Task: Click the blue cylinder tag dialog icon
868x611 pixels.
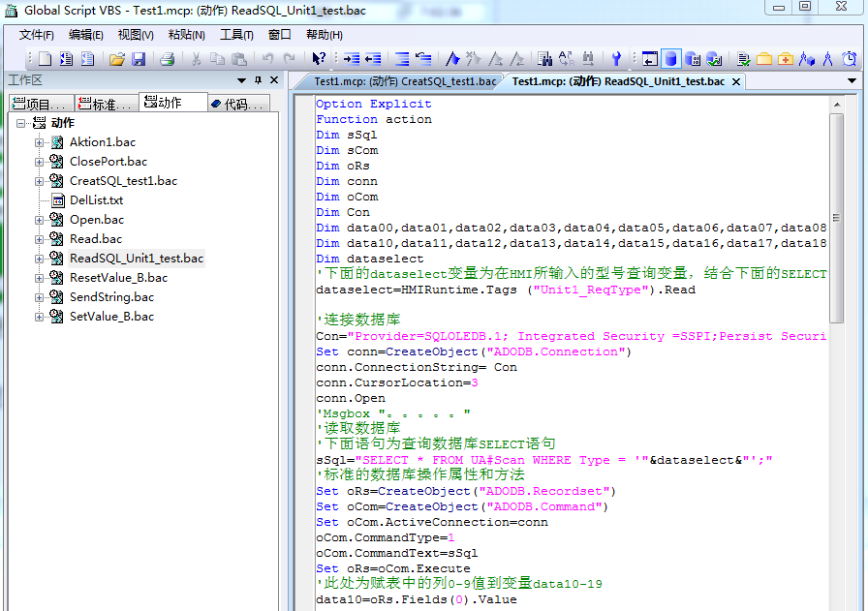Action: coord(671,59)
